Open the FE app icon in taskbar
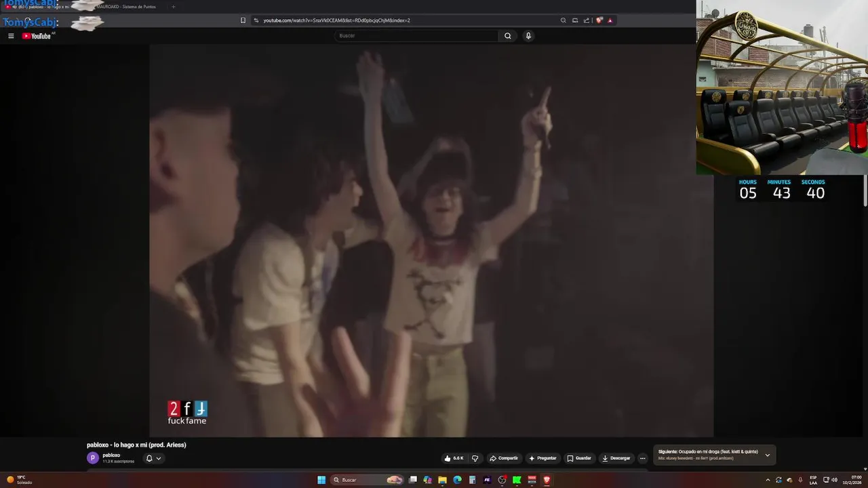The height and width of the screenshot is (488, 868). [487, 480]
